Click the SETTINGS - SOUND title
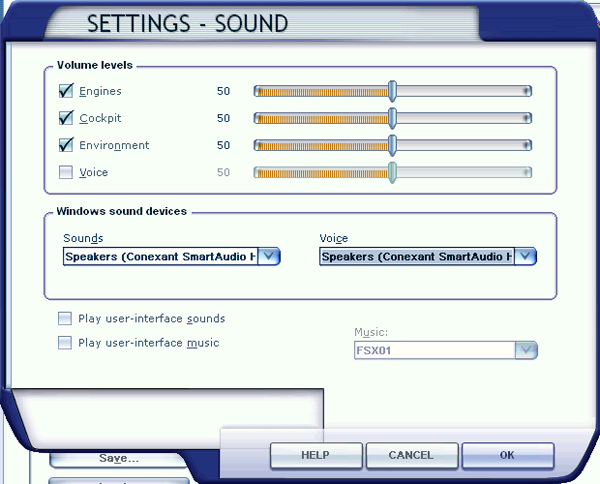 188,23
